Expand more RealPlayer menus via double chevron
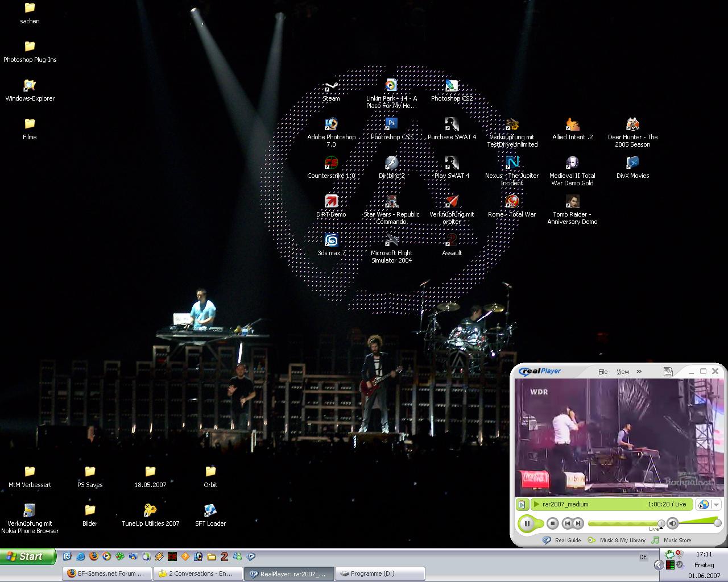Image resolution: width=728 pixels, height=582 pixels. [639, 372]
